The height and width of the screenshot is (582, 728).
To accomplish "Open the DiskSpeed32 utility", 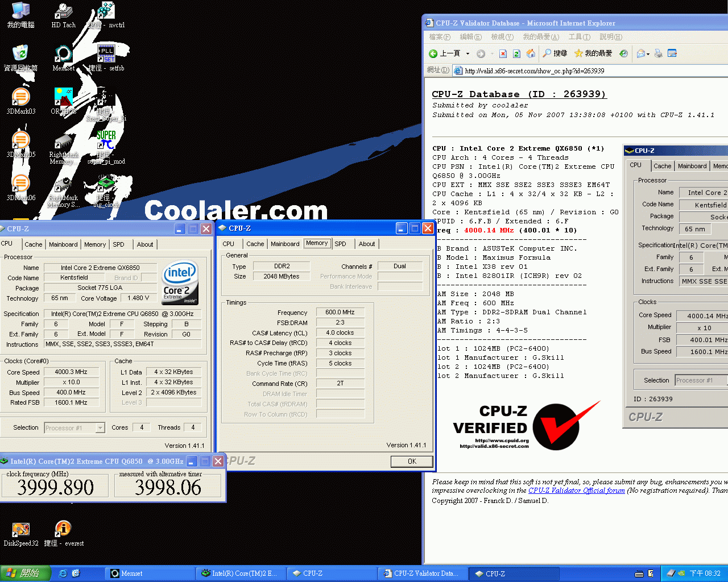I will (21, 529).
